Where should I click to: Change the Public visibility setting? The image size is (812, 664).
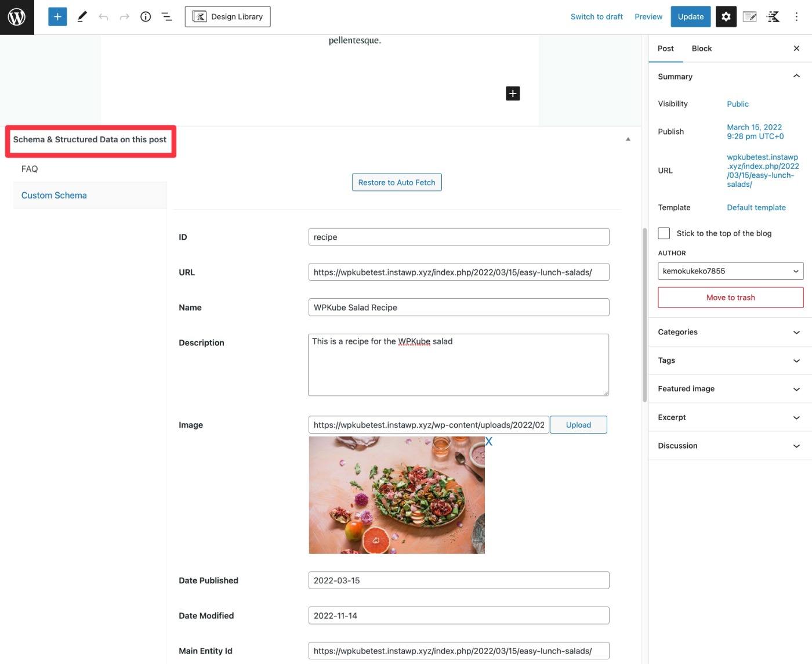pyautogui.click(x=738, y=104)
